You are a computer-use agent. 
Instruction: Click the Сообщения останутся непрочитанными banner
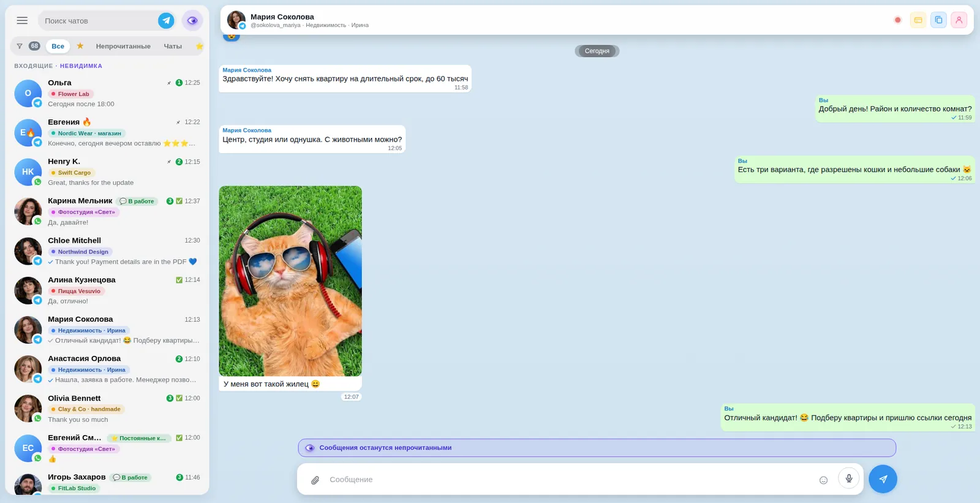pyautogui.click(x=597, y=448)
